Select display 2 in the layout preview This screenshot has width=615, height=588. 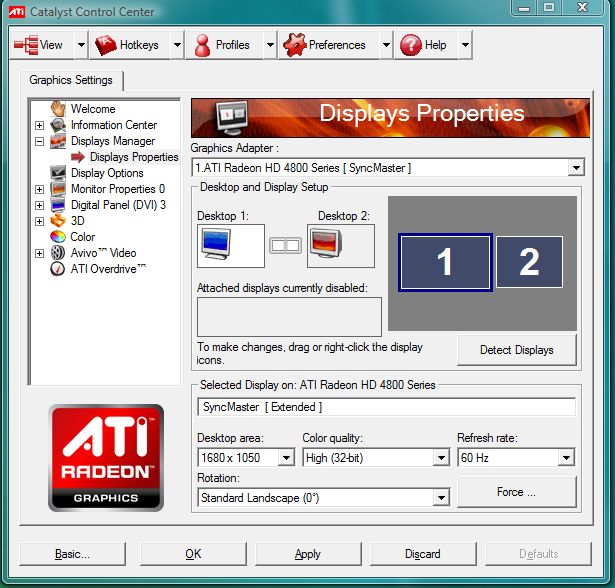coord(529,262)
